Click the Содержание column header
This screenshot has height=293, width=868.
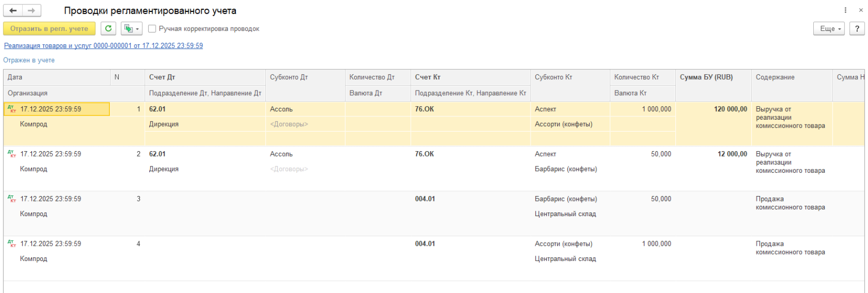pos(775,77)
